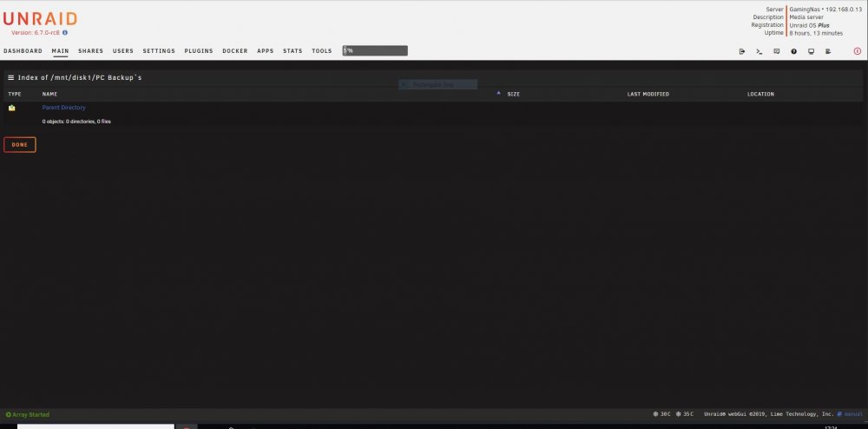868x429 pixels.
Task: Open the Dashboard tab
Action: tap(23, 51)
